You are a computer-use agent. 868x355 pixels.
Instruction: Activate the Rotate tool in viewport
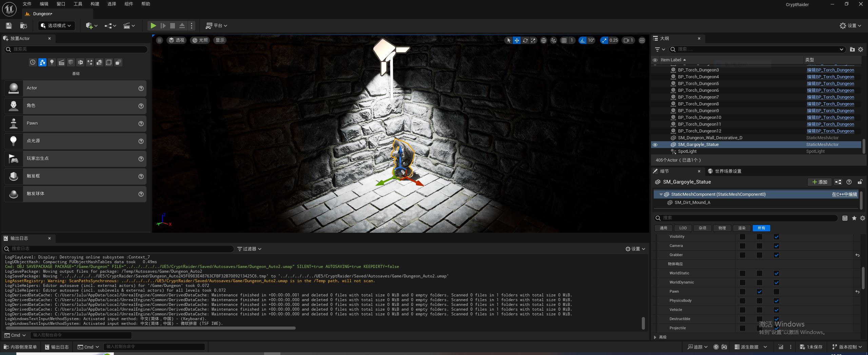pos(525,40)
